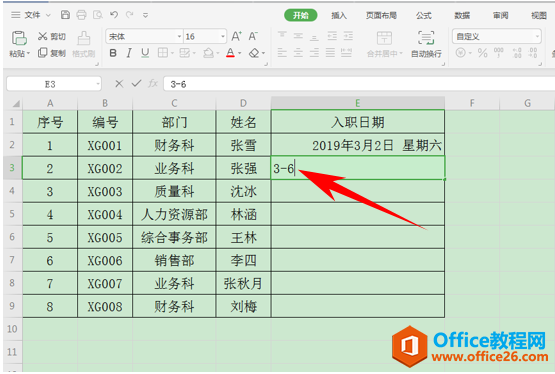Toggle Underline formatting
The width and height of the screenshot is (555, 374).
145,53
